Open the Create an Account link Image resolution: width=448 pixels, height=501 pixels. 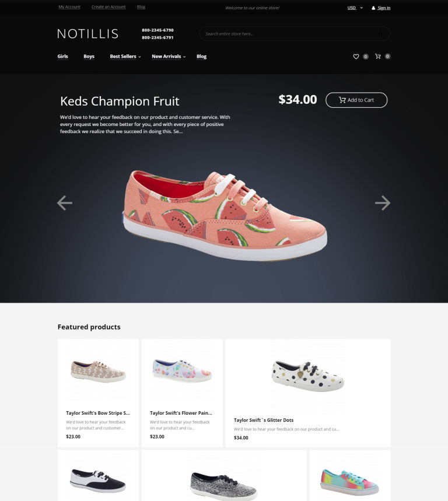pos(108,7)
